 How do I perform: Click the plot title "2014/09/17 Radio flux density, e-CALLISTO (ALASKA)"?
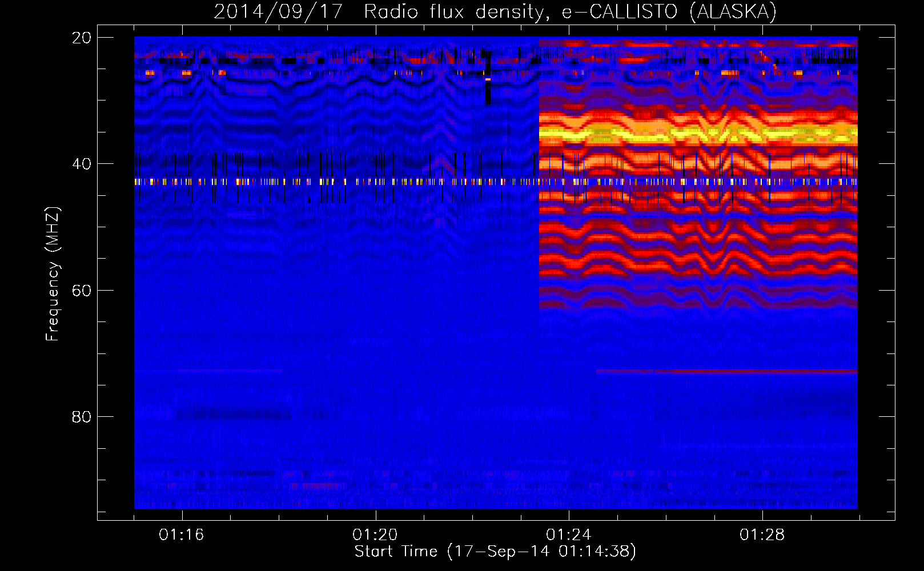click(495, 11)
